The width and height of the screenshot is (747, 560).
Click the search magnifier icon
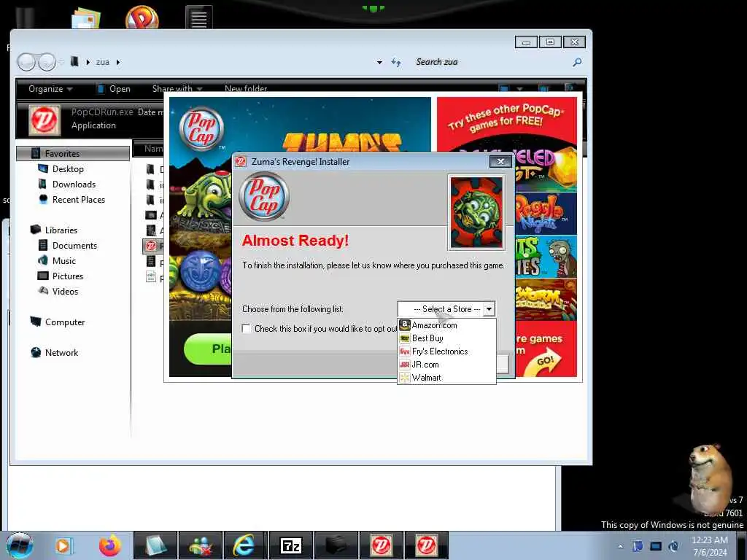(577, 62)
